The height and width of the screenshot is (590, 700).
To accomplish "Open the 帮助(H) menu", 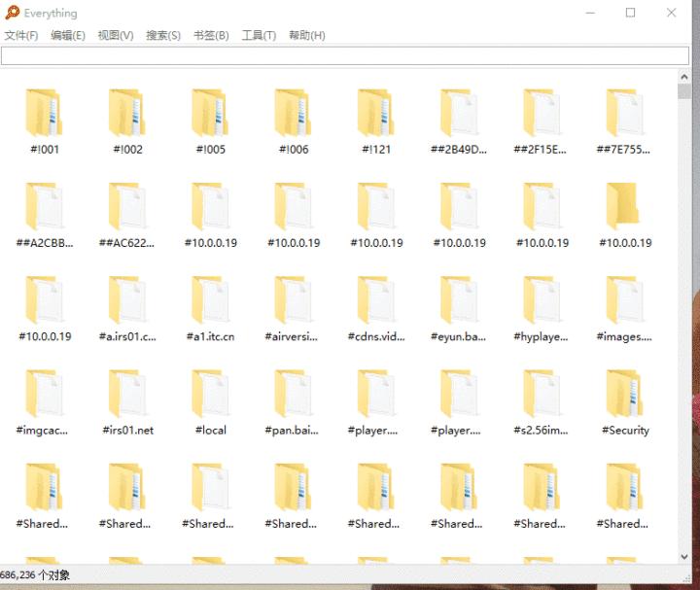I will click(307, 35).
